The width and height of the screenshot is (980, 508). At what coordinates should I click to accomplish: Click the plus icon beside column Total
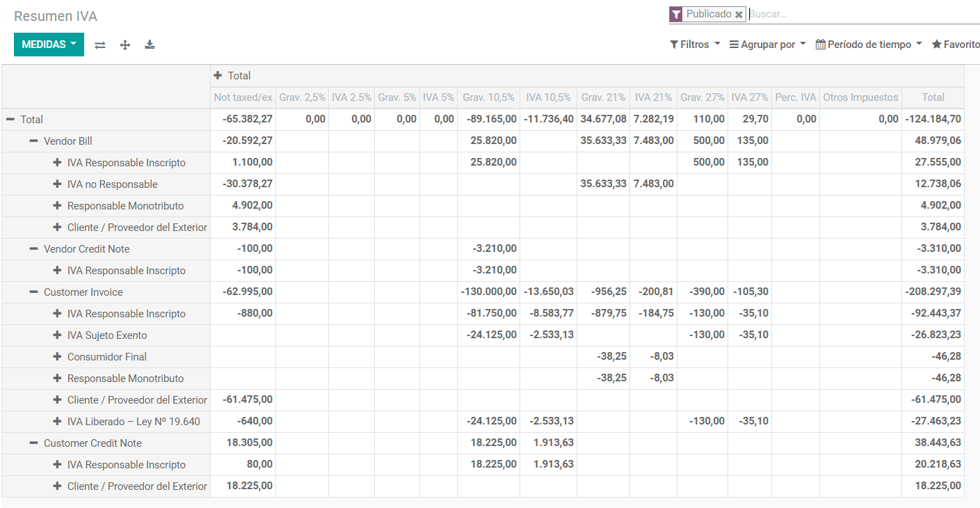point(218,76)
